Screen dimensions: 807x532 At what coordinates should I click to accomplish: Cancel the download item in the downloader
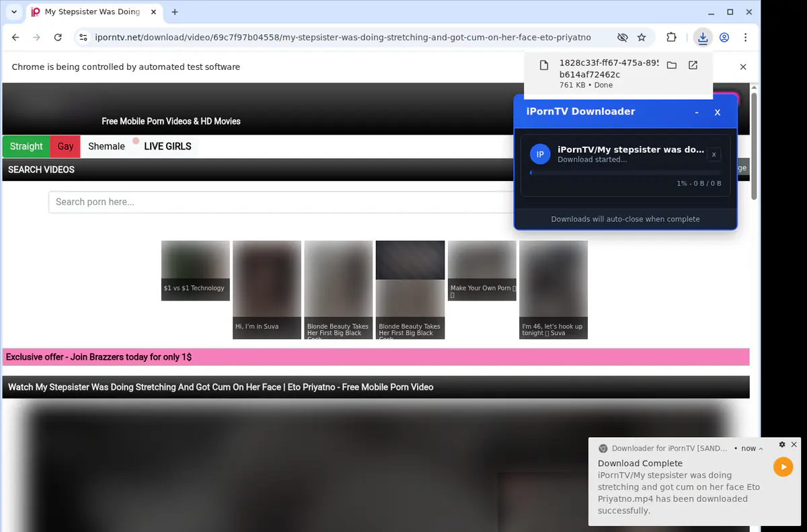coord(714,155)
